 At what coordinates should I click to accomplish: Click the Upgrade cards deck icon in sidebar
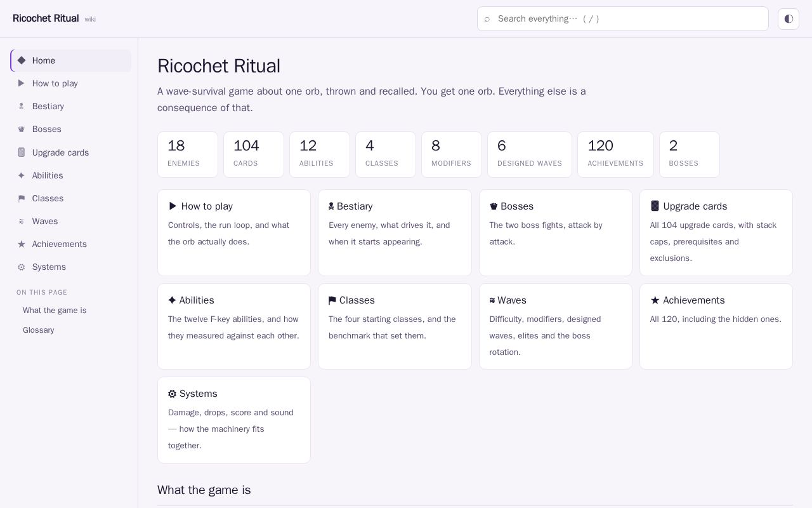pos(22,152)
